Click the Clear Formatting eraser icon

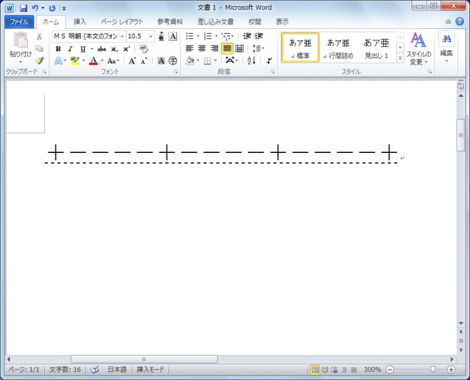pos(144,49)
